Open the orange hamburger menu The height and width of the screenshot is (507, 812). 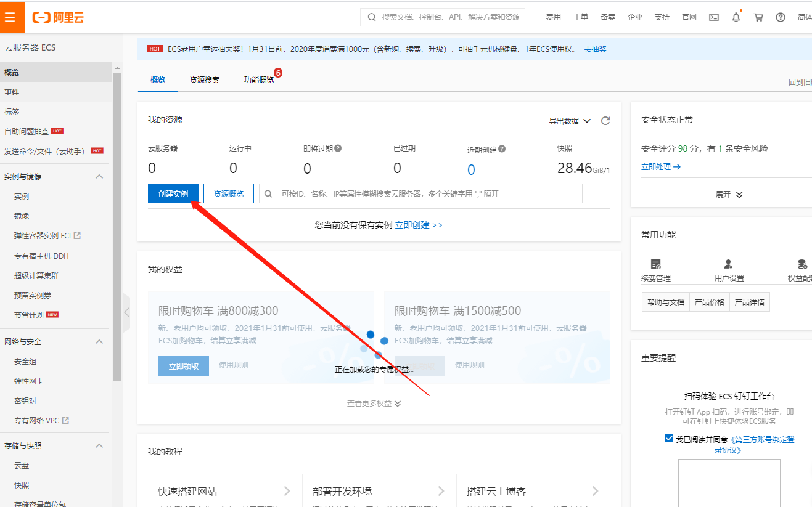point(10,17)
